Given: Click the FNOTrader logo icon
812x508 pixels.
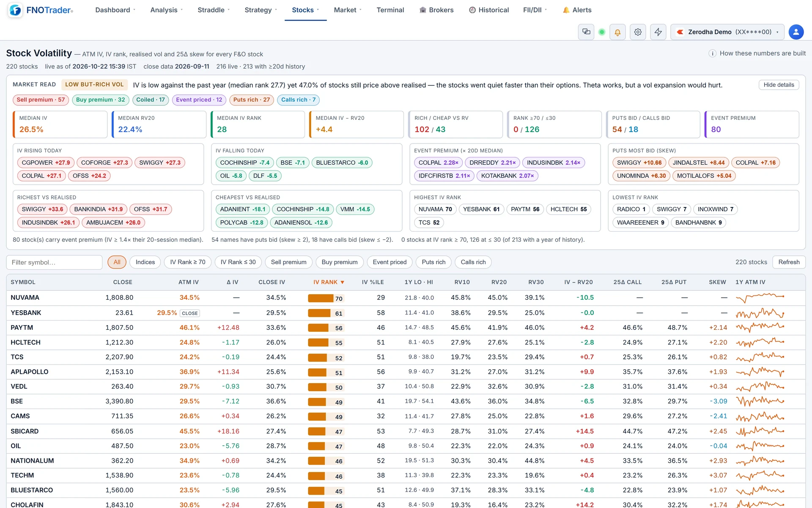Looking at the screenshot, I should click(x=15, y=10).
